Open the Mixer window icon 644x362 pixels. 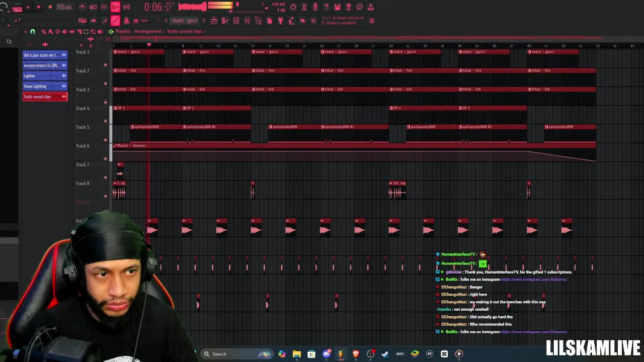(x=247, y=21)
